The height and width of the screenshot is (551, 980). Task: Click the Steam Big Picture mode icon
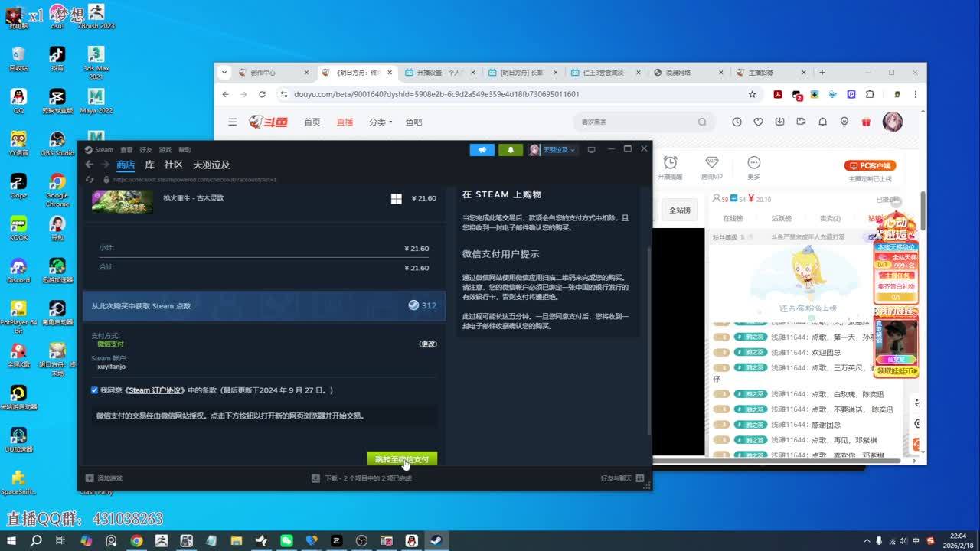591,150
